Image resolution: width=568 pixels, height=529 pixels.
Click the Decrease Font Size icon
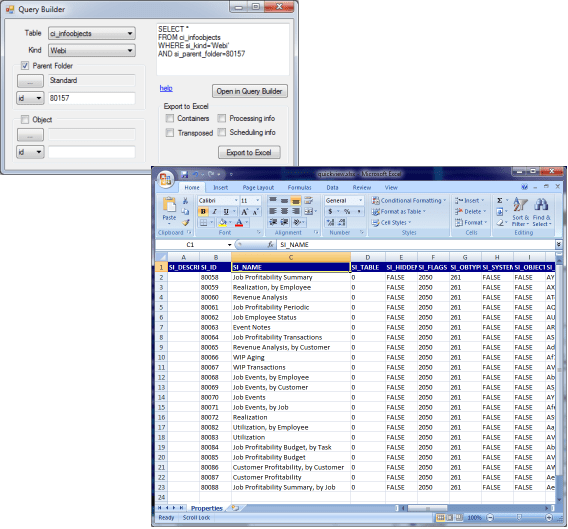pos(255,212)
